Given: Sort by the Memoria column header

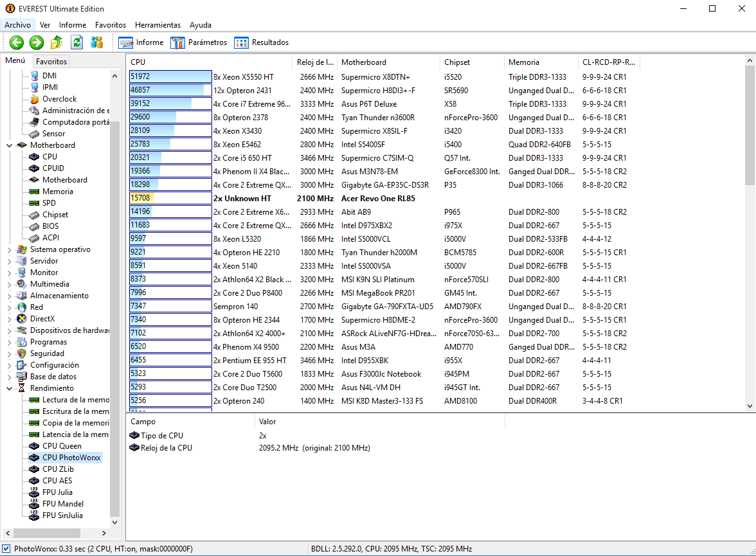Looking at the screenshot, I should point(541,62).
